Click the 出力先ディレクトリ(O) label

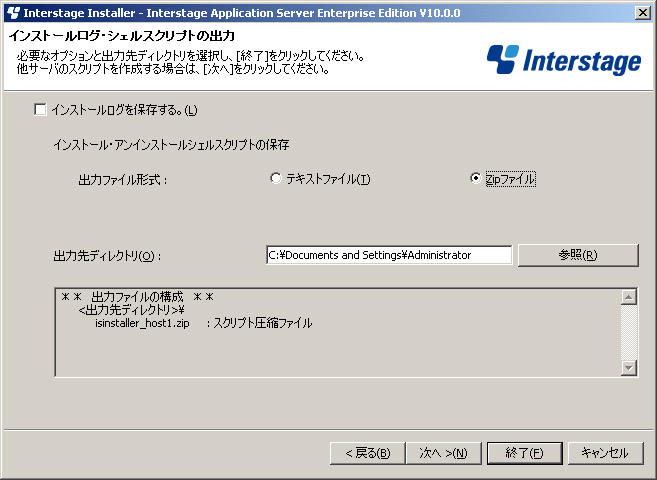[x=107, y=255]
